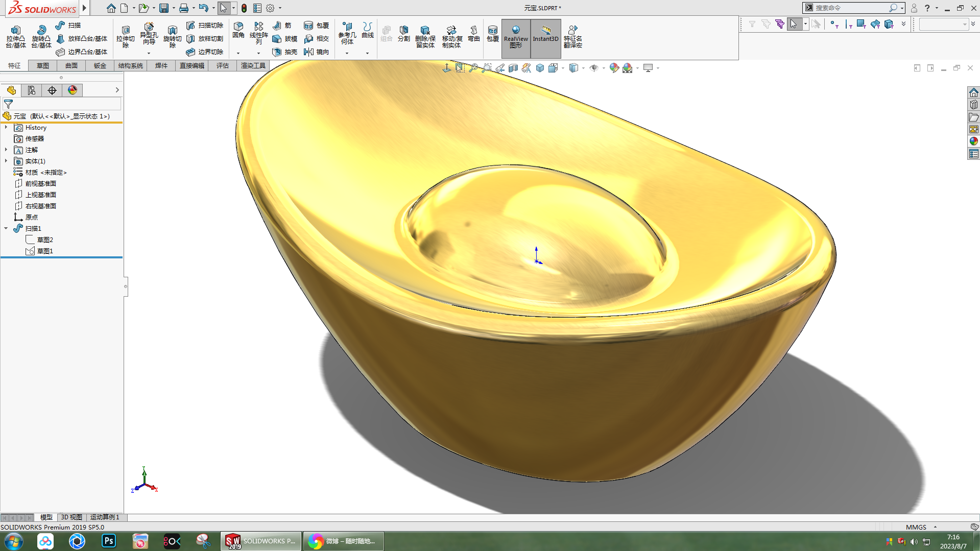
Task: Expand the 注解 annotations tree node
Action: tap(6, 150)
